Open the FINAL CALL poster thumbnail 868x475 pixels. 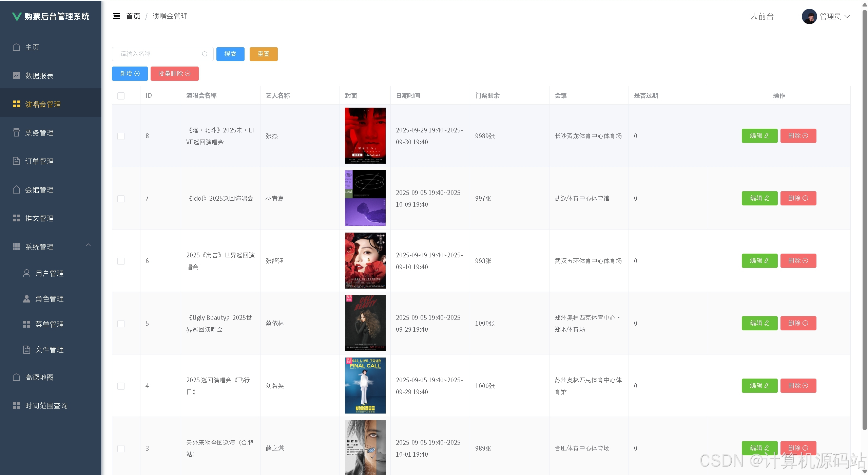(x=365, y=386)
